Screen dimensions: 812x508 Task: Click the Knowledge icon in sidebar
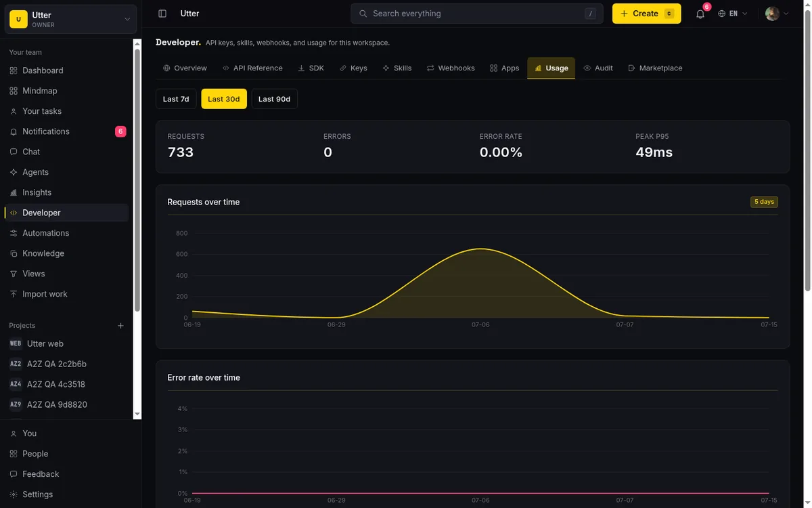tap(14, 253)
